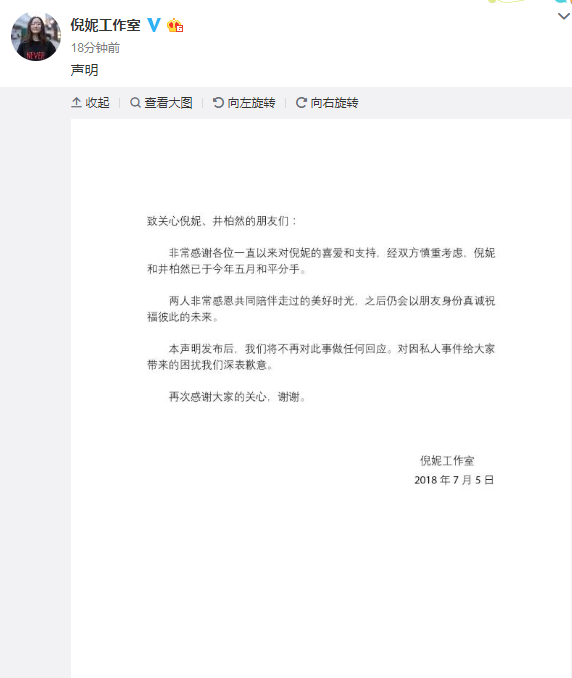Open the 倪妮工作室 profile avatar
Image resolution: width=572 pixels, height=678 pixels.
36,36
